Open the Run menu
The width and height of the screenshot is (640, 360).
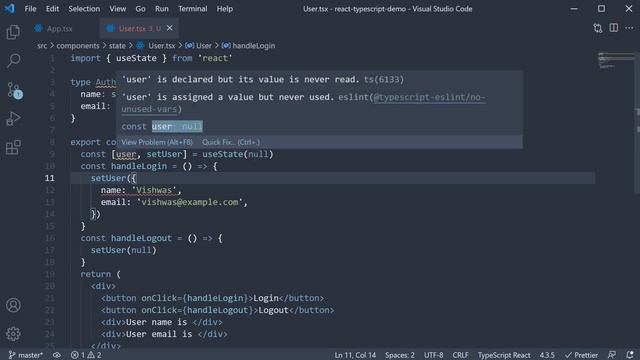pyautogui.click(x=162, y=9)
